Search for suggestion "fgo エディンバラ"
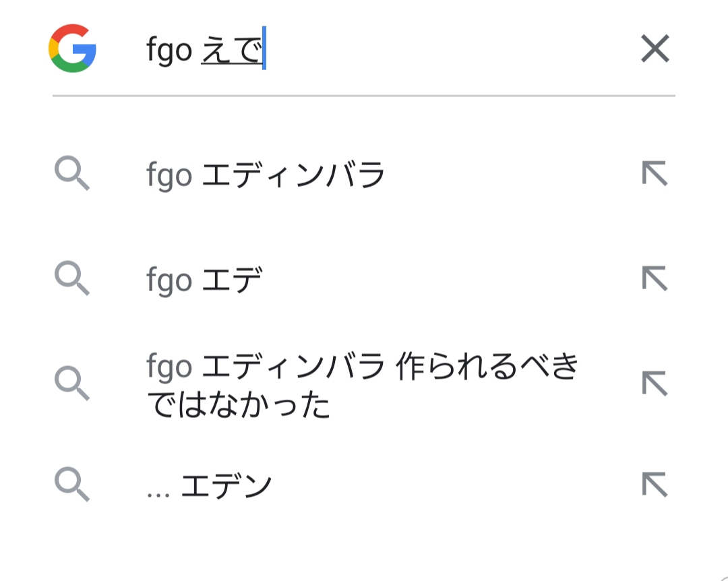The height and width of the screenshot is (581, 728). (266, 175)
